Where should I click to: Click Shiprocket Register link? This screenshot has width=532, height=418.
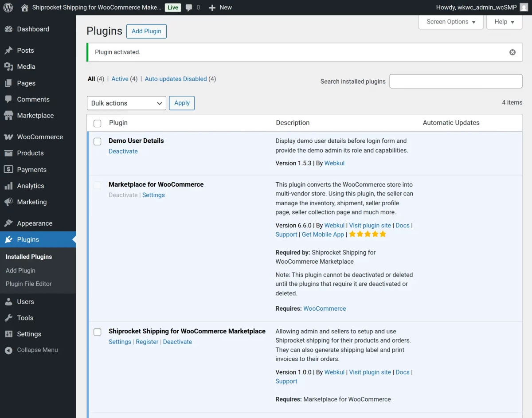(x=147, y=342)
